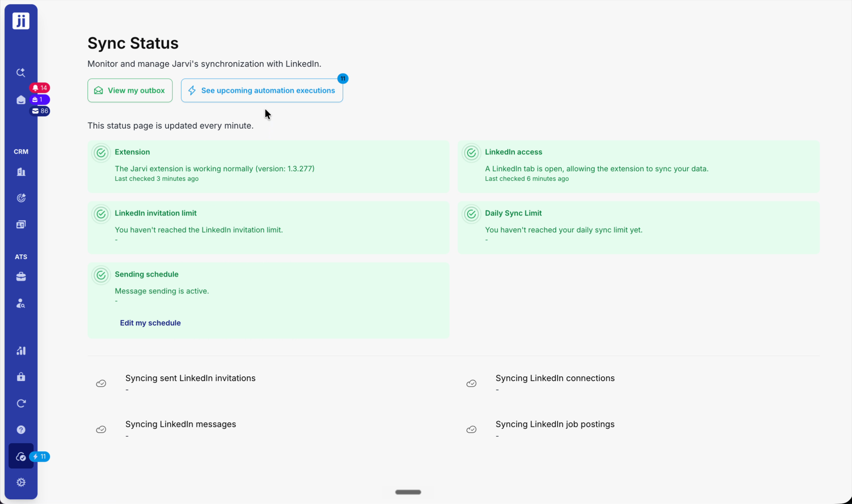
Task: Click the lightning badge showing 11 in the sidebar
Action: pyautogui.click(x=40, y=456)
